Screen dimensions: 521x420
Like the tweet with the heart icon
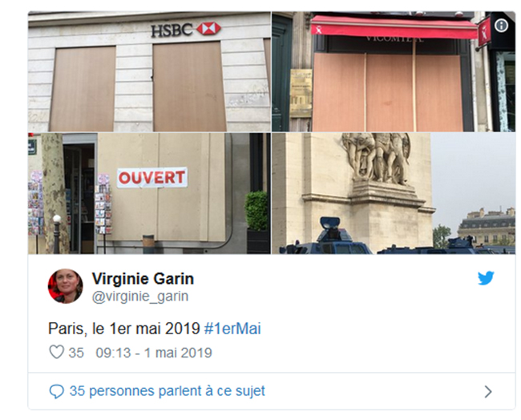[x=56, y=352]
